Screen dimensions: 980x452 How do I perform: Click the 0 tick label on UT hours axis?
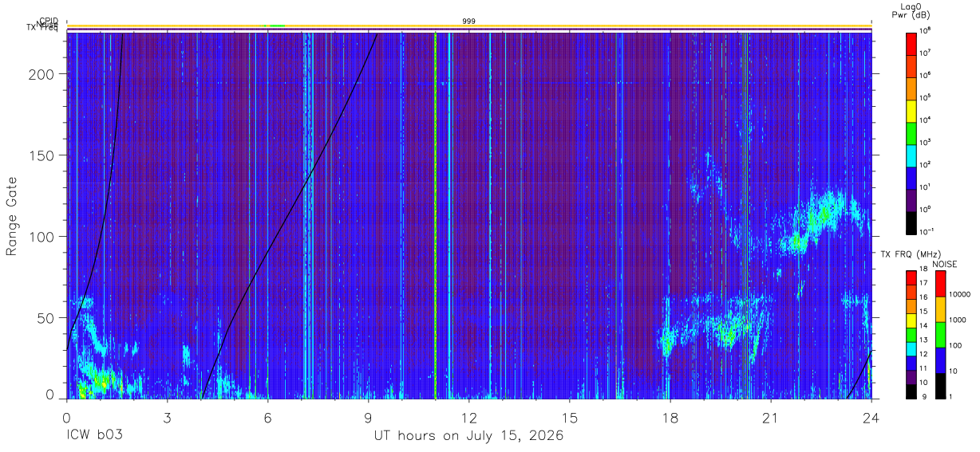pos(66,418)
